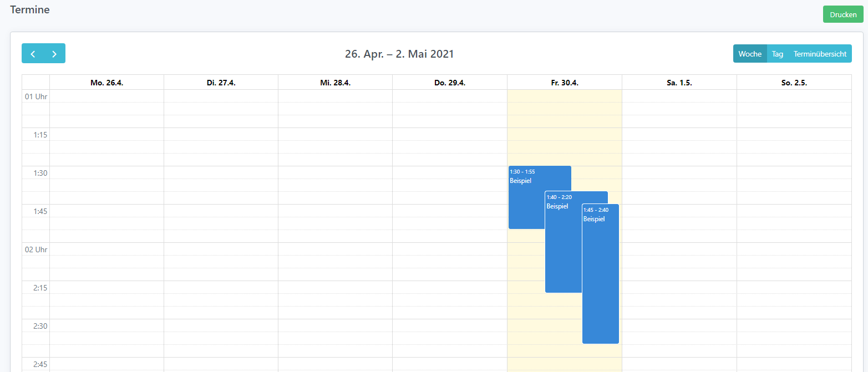Click the green Drucken button
868x372 pixels.
coord(842,15)
